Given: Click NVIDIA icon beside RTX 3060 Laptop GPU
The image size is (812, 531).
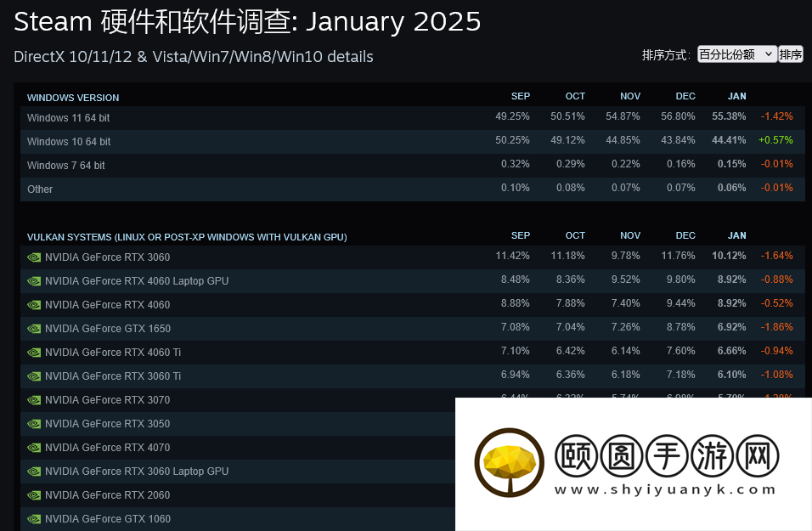Looking at the screenshot, I should pyautogui.click(x=34, y=472).
